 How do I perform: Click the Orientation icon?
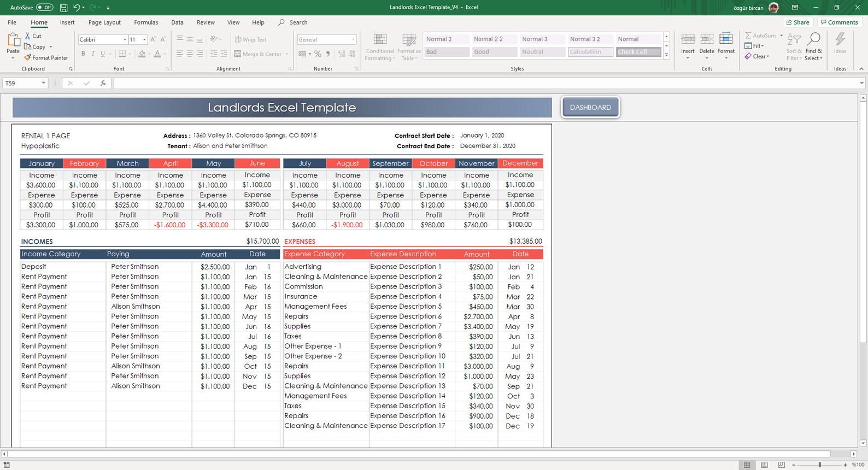point(214,39)
